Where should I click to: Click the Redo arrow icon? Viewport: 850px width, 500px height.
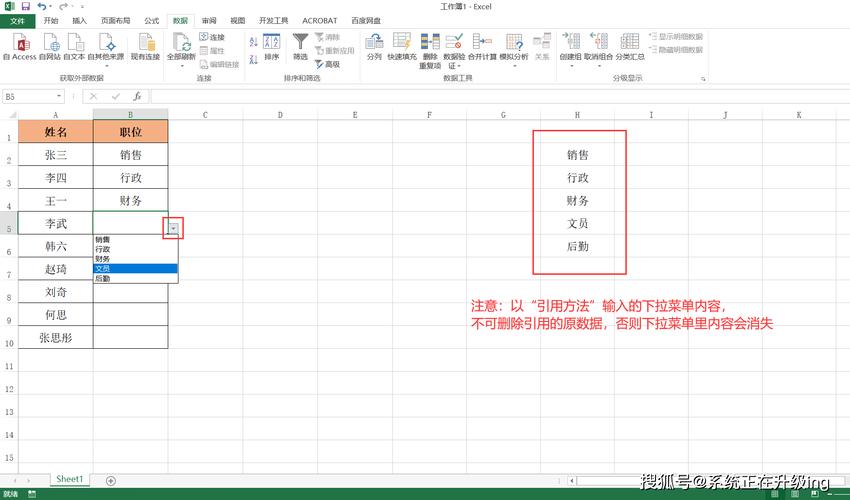(63, 7)
